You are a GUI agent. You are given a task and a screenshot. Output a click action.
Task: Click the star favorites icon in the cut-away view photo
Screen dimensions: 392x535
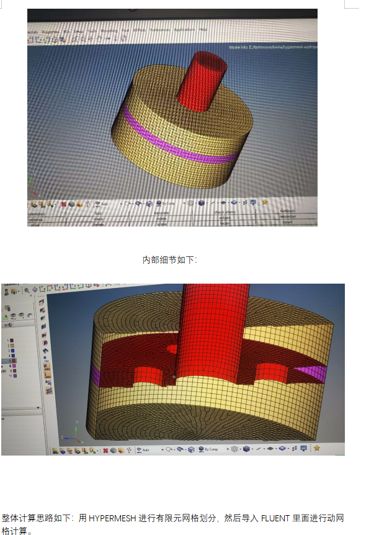click(317, 448)
